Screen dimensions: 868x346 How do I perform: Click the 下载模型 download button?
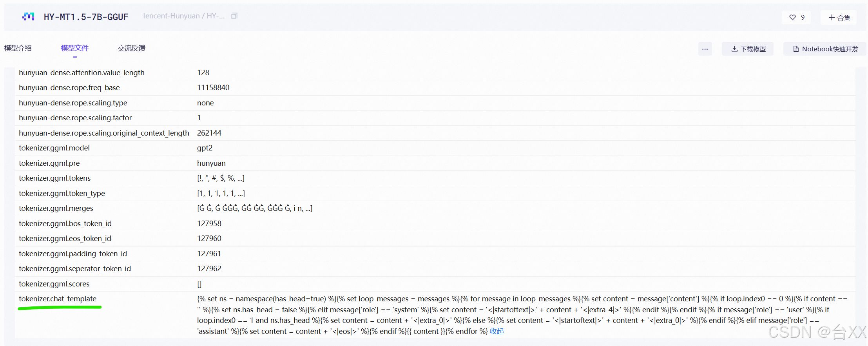click(748, 49)
